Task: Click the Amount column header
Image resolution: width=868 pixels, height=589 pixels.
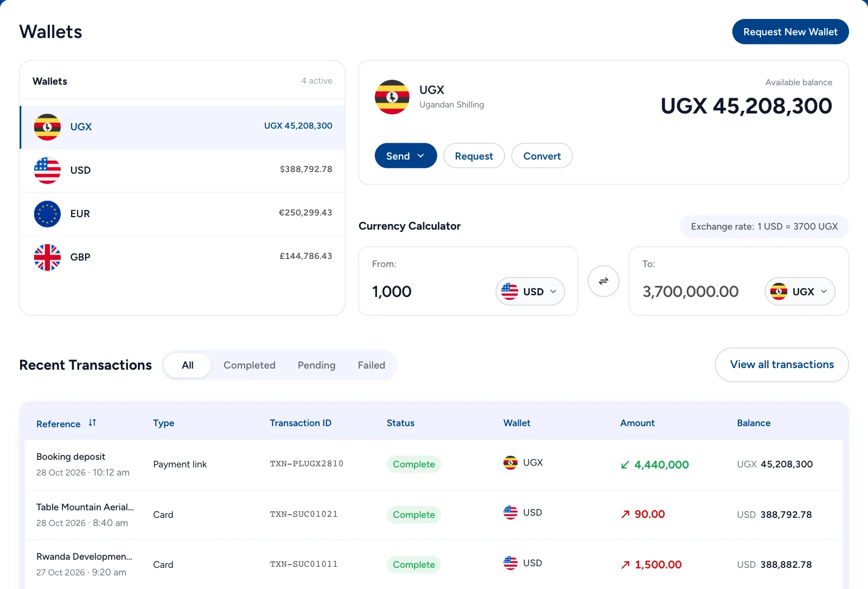Action: pos(637,423)
